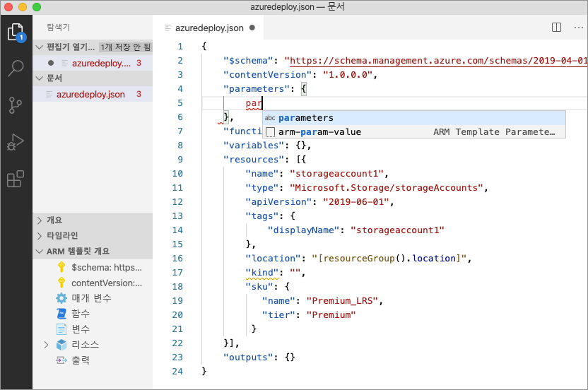Click the $schema key icon in ARM outline
This screenshot has height=390, width=588.
61,267
